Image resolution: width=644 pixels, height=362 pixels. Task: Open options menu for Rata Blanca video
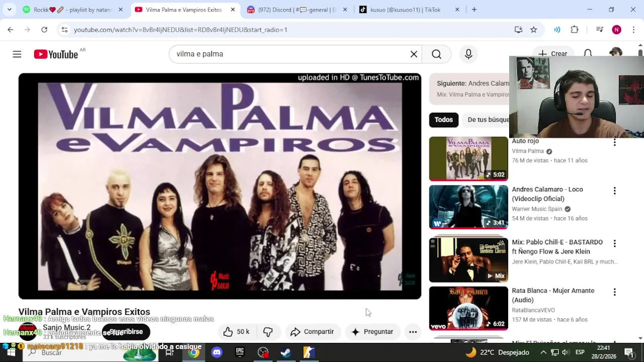click(614, 292)
